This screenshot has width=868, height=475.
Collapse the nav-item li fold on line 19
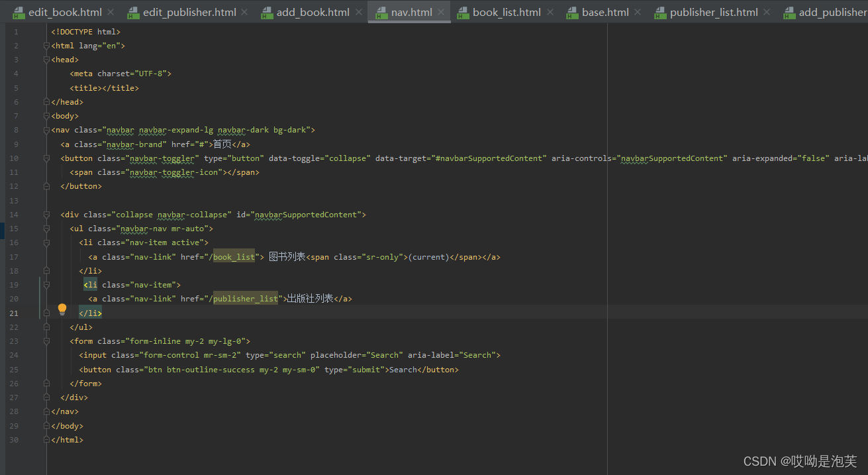46,285
